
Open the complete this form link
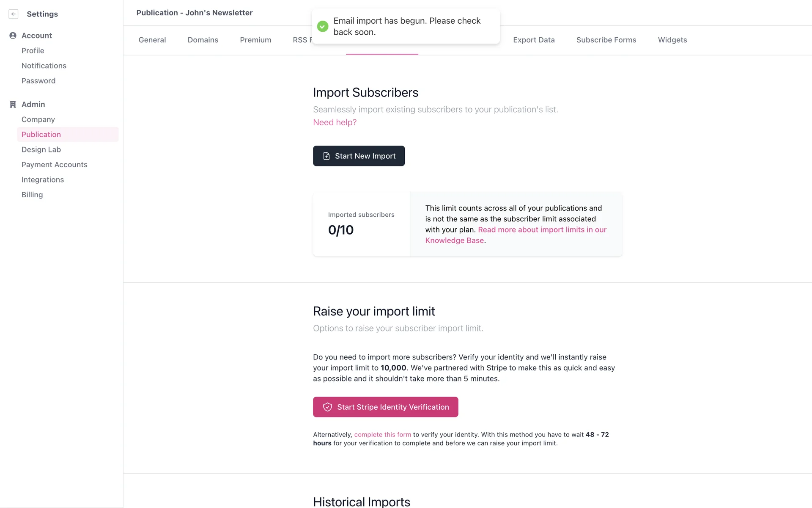point(382,435)
